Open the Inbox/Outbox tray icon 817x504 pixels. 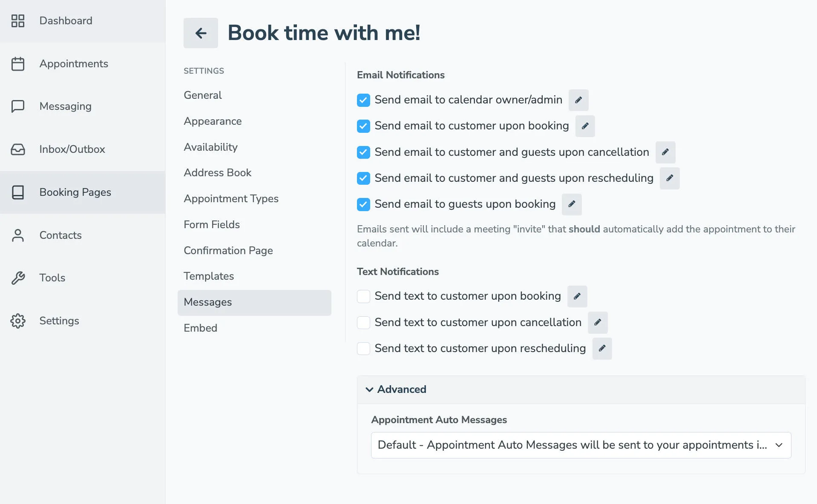pos(18,149)
